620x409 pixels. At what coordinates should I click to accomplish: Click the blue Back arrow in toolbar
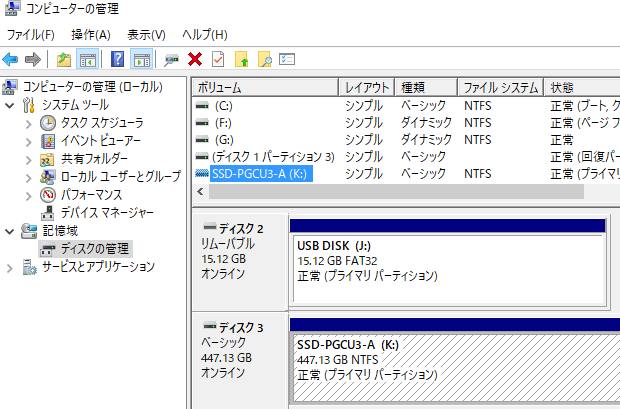11,60
